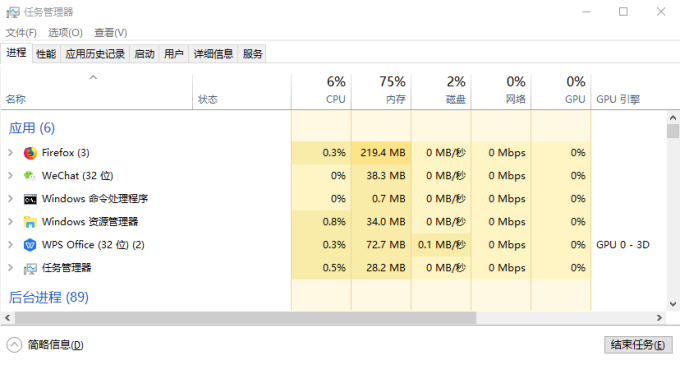The height and width of the screenshot is (365, 680).
Task: Sort by the 名称 column header
Action: pyautogui.click(x=96, y=91)
